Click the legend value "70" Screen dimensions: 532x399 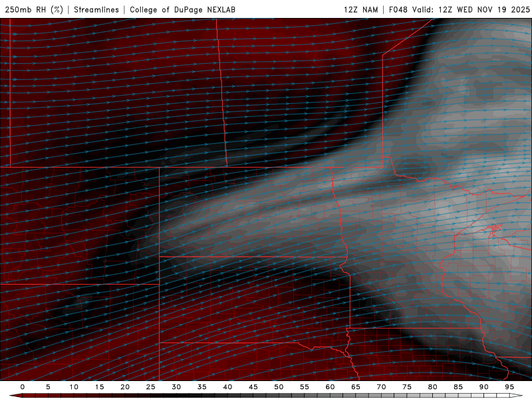coord(381,387)
